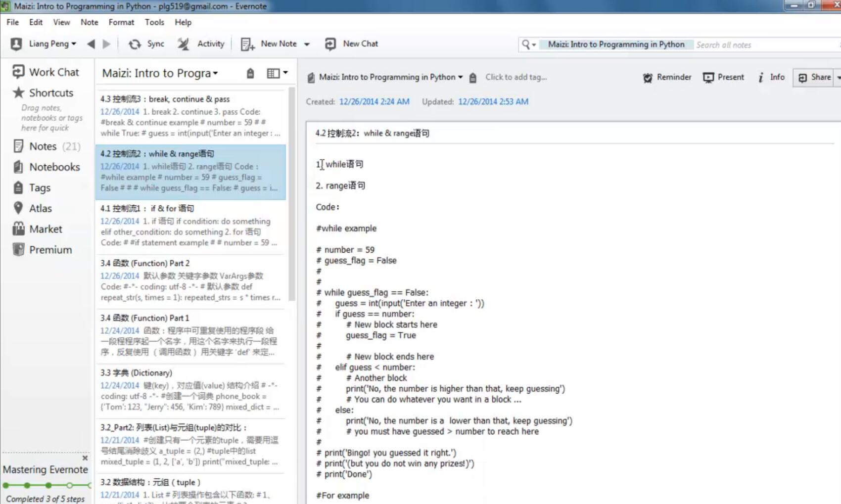Open the New Note dropdown arrow

[307, 44]
